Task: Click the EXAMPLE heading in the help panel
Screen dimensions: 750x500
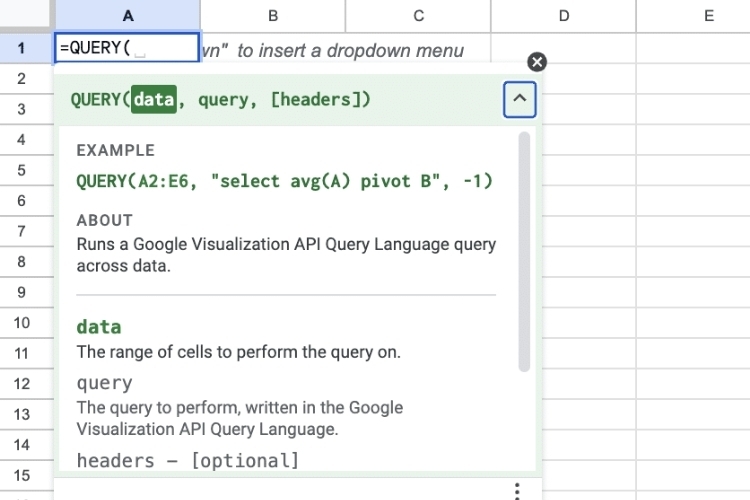Action: tap(116, 150)
